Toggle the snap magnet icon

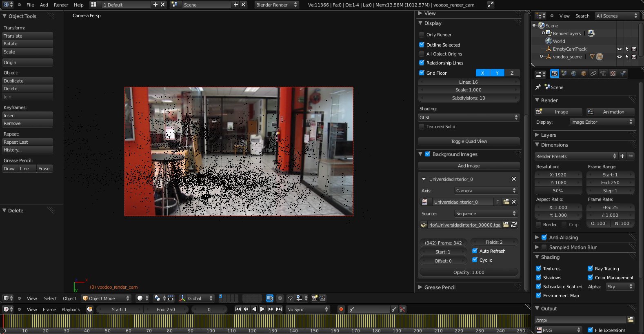pos(290,298)
